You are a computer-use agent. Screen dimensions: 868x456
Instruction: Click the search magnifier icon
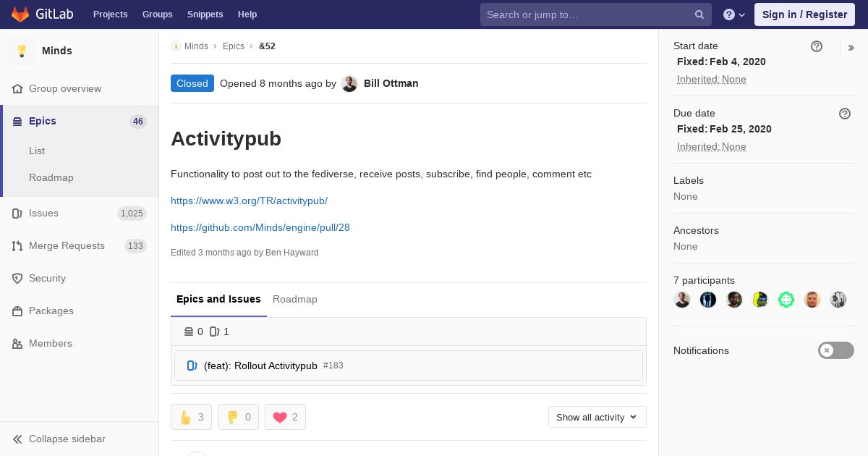pyautogui.click(x=699, y=14)
